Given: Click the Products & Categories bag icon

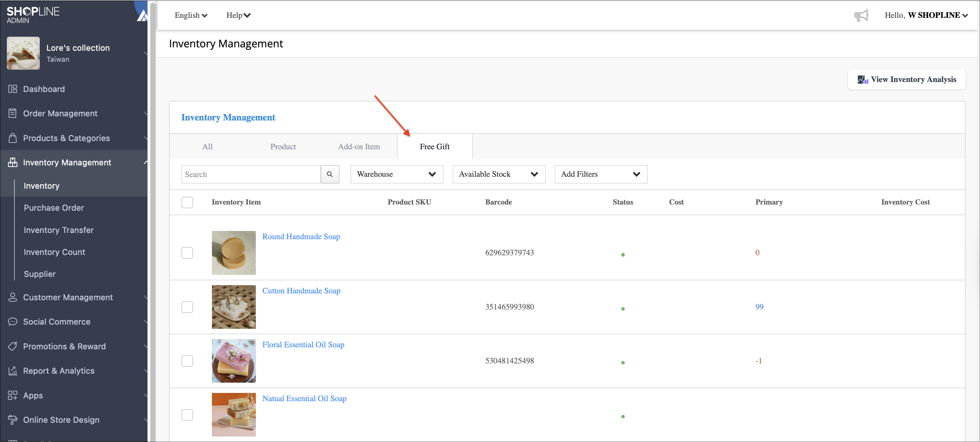Looking at the screenshot, I should (13, 138).
